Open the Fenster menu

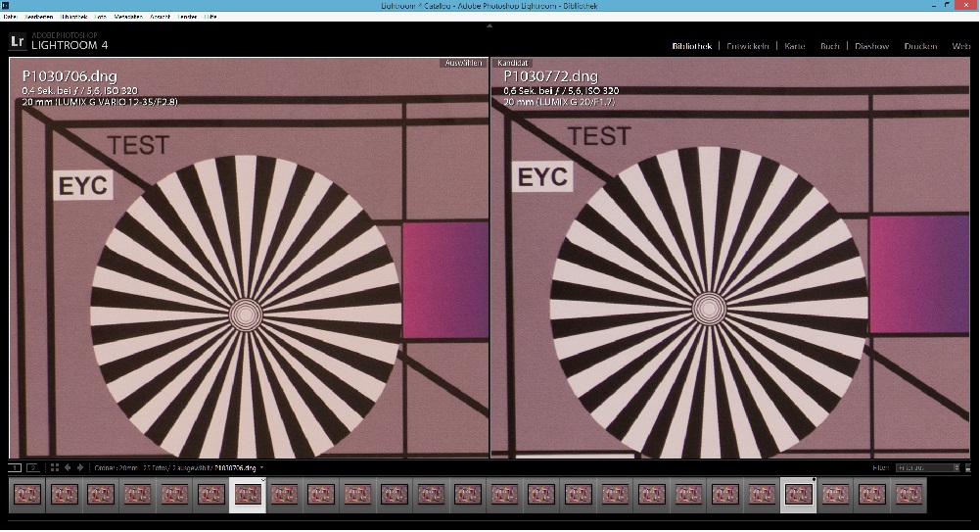tap(188, 17)
